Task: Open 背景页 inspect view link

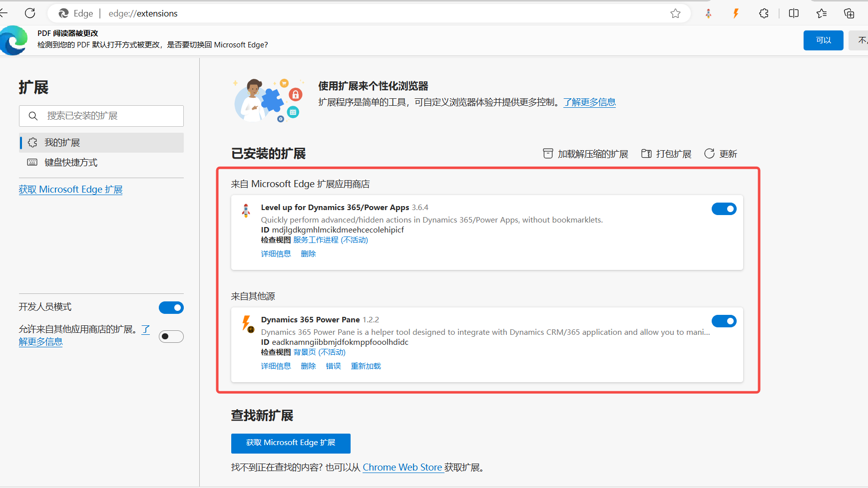Action: tap(320, 352)
